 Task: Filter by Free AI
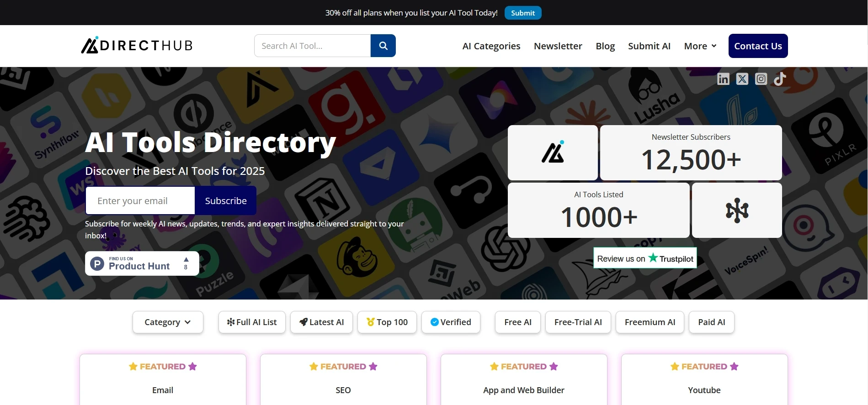(x=518, y=322)
